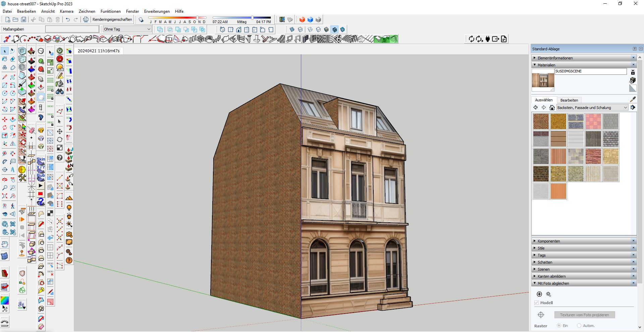Switch to the Bearbeiten materials tab

[x=569, y=100]
